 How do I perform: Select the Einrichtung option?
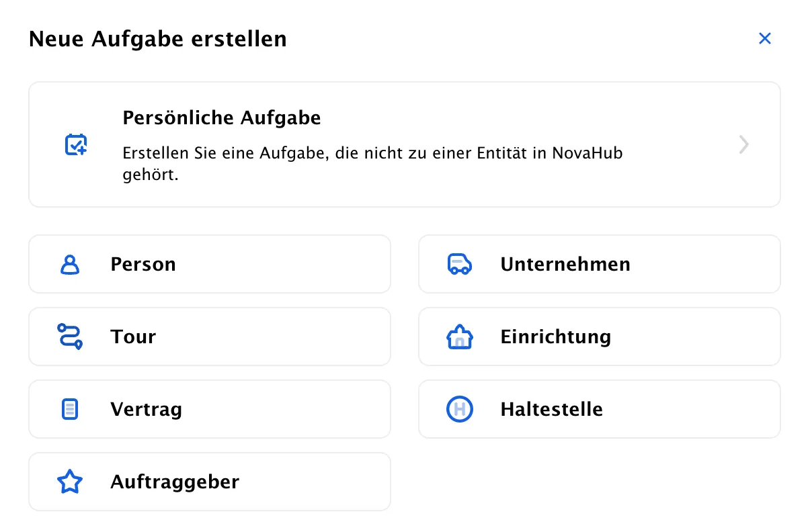[600, 337]
